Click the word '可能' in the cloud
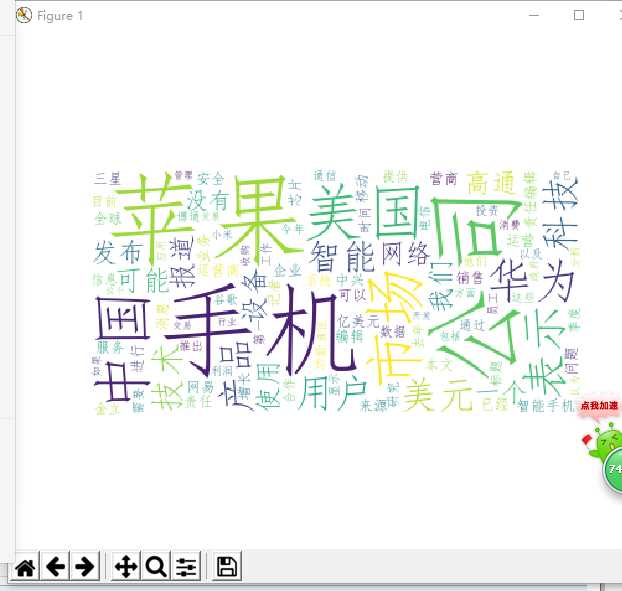Screen dimensions: 622x591 coord(144,281)
